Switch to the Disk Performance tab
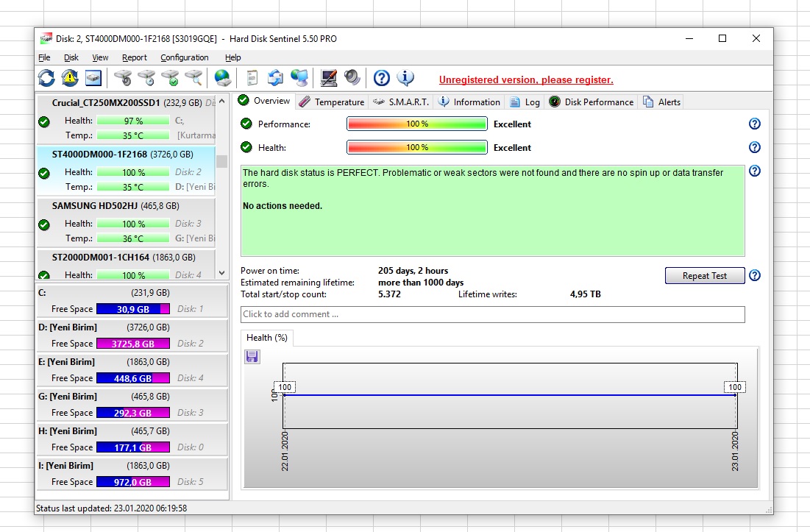This screenshot has height=532, width=810. (x=591, y=102)
